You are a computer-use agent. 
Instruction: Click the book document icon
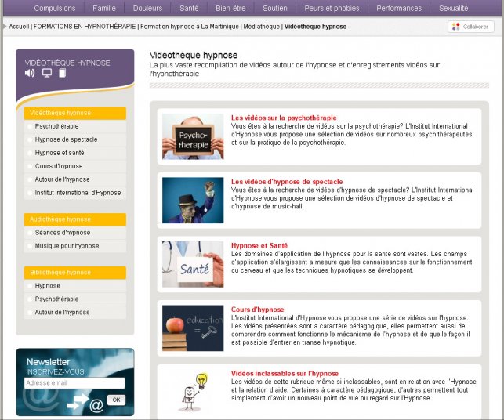[63, 74]
